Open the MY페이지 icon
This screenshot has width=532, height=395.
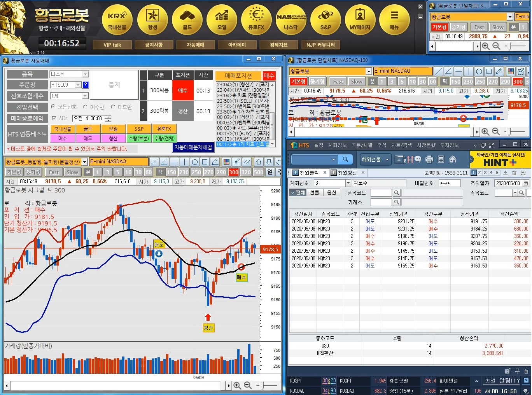360,20
